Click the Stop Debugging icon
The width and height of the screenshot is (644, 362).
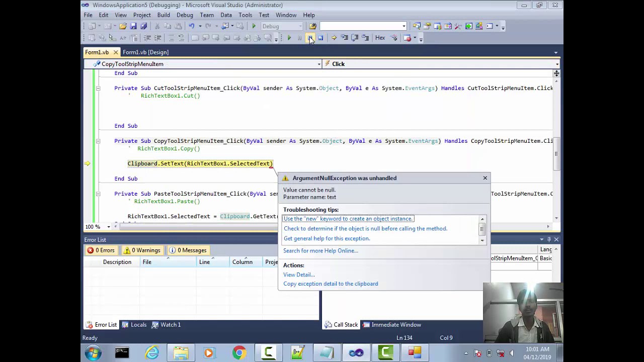click(x=310, y=38)
